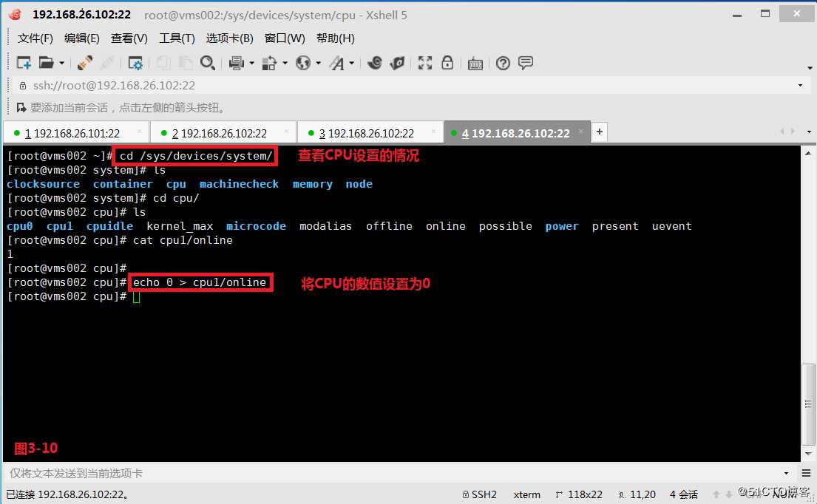Open the 编辑(E) menu
817x504 pixels.
coord(82,38)
